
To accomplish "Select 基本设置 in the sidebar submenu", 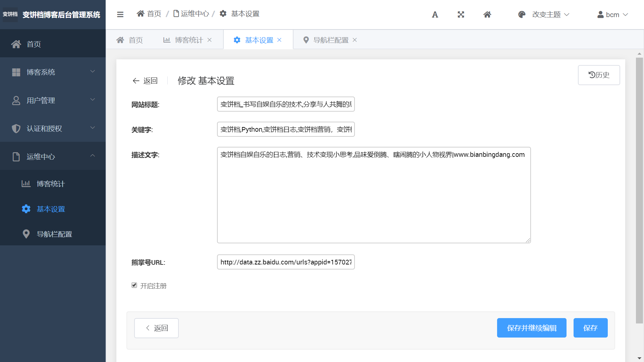I will pos(53,209).
